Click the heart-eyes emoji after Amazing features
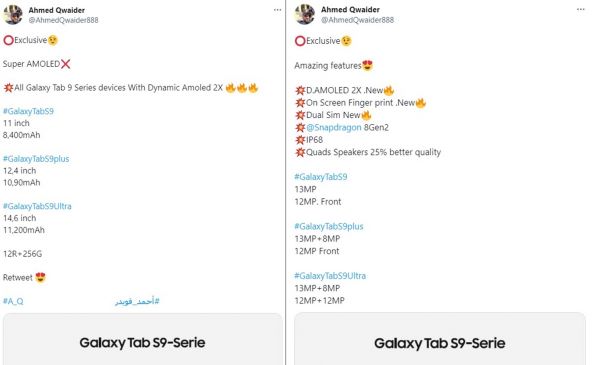 [367, 65]
